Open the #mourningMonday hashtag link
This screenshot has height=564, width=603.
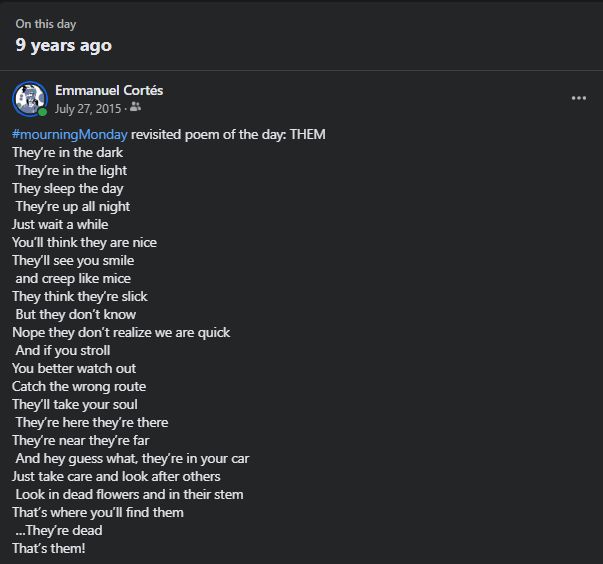[x=70, y=135]
